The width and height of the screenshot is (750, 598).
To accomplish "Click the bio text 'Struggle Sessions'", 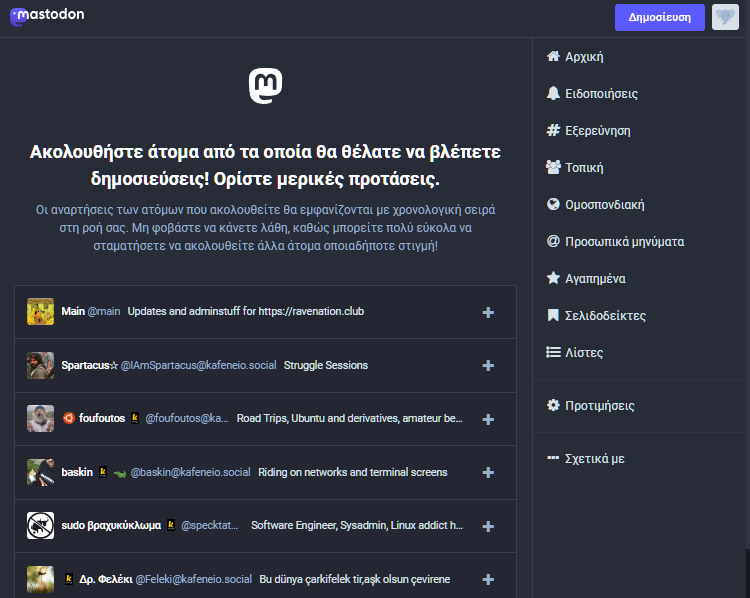I will 326,365.
